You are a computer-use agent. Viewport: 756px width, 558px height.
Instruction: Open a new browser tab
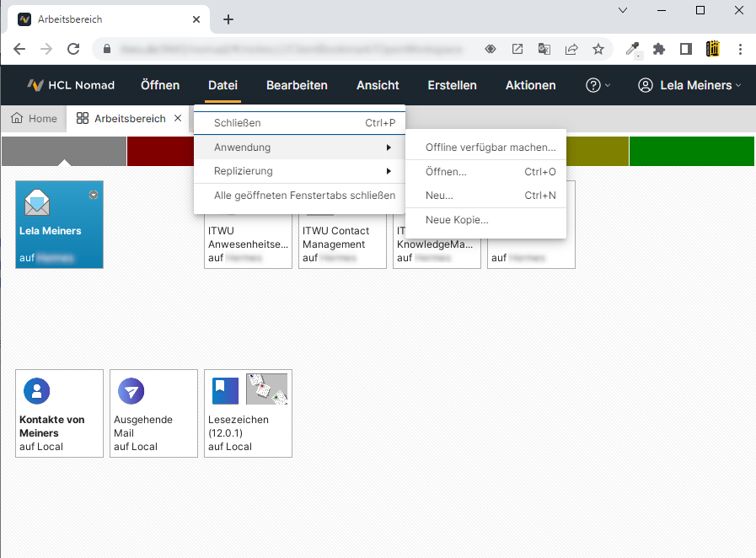(228, 19)
